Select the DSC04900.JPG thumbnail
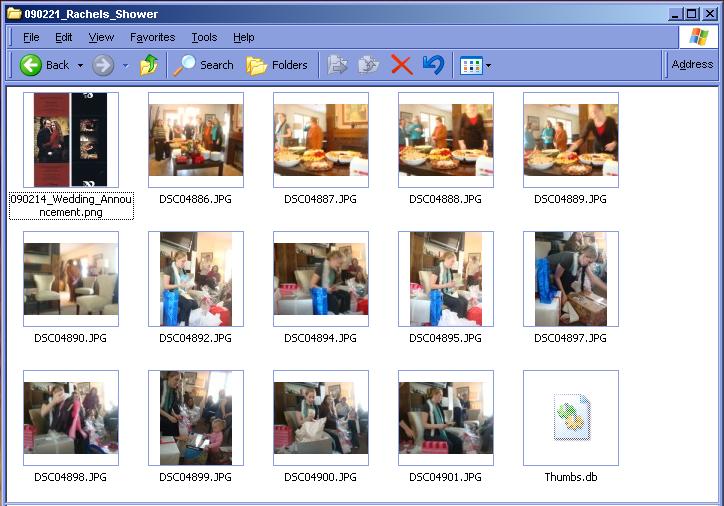This screenshot has height=506, width=724. click(x=321, y=418)
